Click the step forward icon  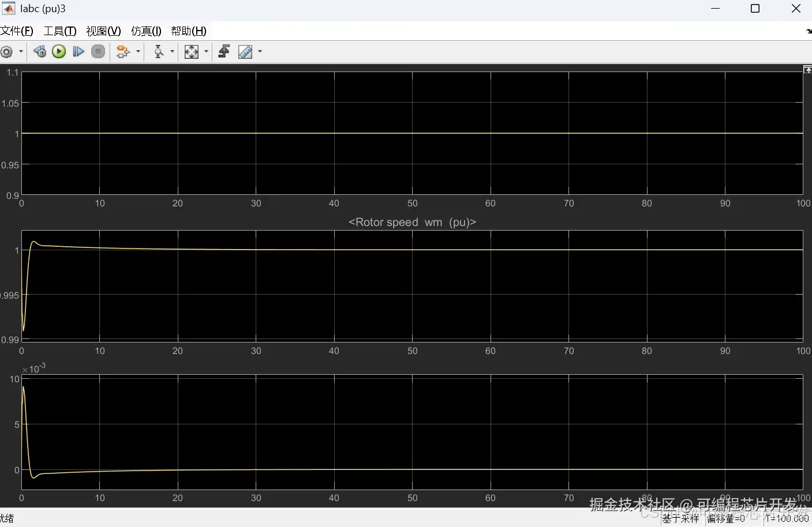coord(78,52)
